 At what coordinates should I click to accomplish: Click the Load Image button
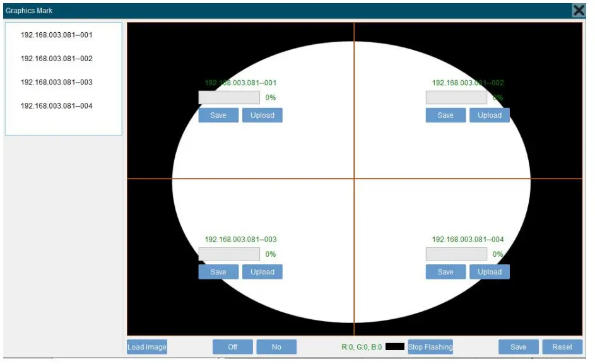pyautogui.click(x=146, y=346)
